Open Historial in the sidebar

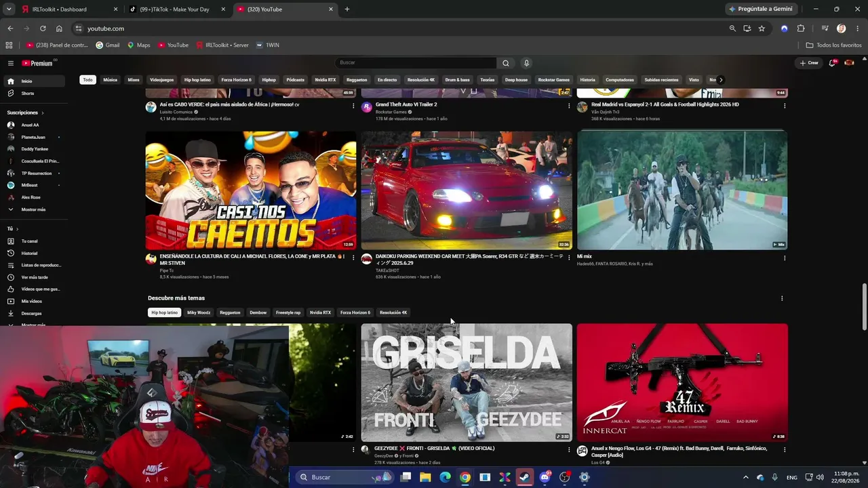point(35,253)
